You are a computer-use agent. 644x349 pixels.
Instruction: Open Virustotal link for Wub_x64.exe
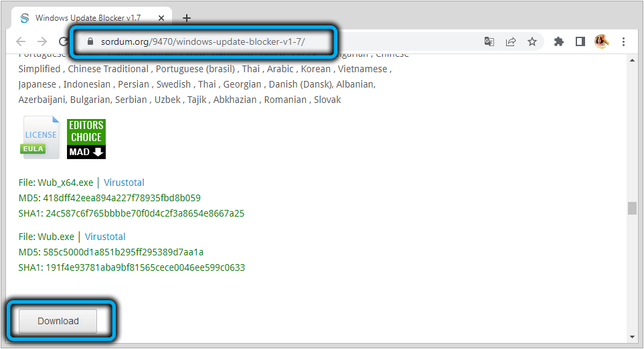(124, 183)
